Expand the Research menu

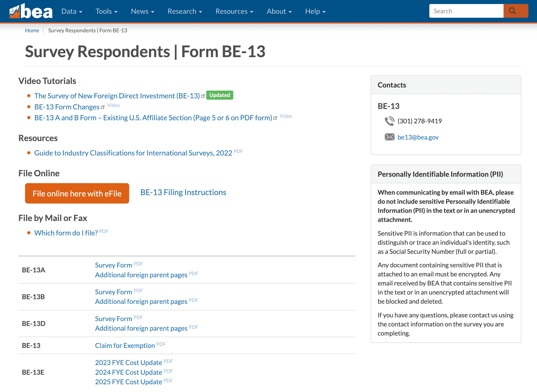pyautogui.click(x=185, y=11)
